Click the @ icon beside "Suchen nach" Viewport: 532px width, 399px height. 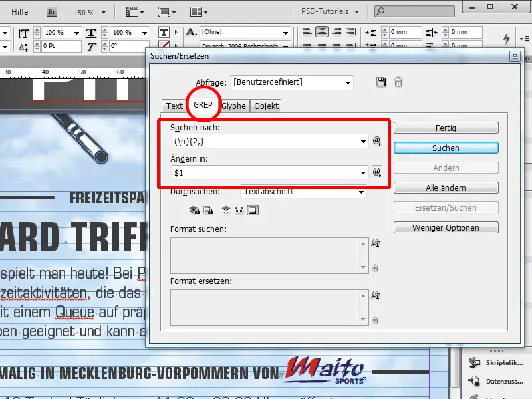(376, 141)
